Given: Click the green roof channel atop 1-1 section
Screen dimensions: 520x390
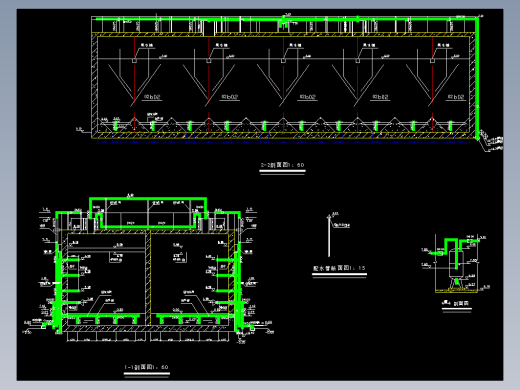Looking at the screenshot, I should click(148, 213).
